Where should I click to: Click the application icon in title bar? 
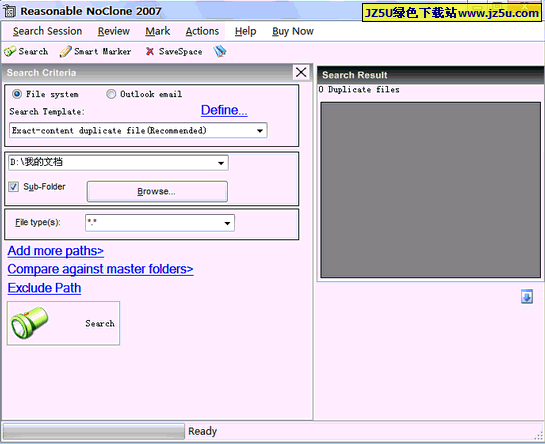pyautogui.click(x=9, y=11)
